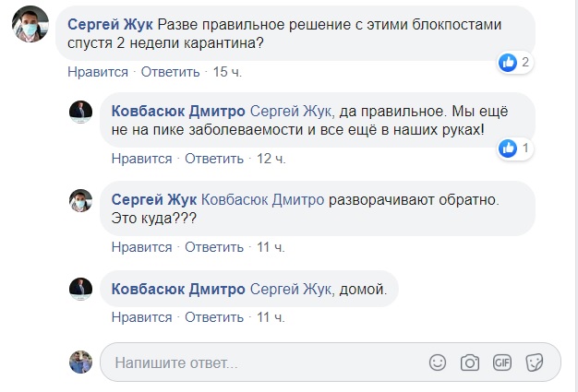Click like reaction icon with 2 count
The width and height of the screenshot is (578, 392).
pos(507,63)
